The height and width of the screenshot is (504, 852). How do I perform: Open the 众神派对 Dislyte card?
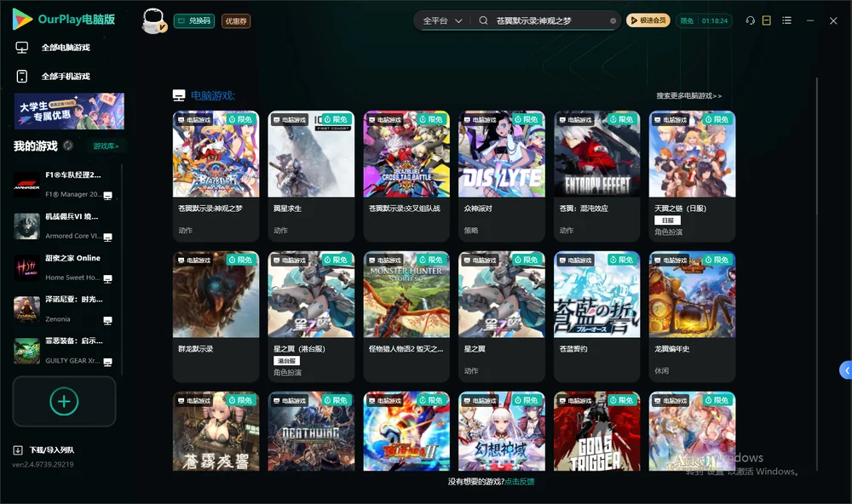point(502,176)
